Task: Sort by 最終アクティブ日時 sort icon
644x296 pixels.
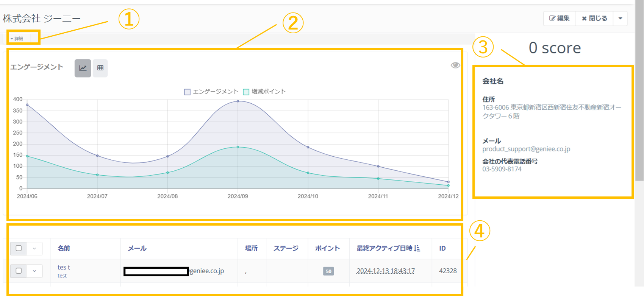Action: pyautogui.click(x=417, y=248)
